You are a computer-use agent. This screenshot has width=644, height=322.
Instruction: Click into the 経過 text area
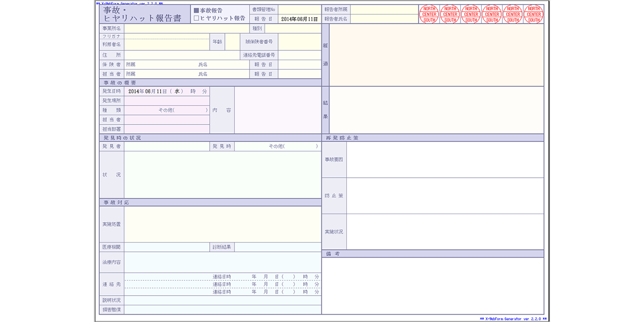(436, 55)
